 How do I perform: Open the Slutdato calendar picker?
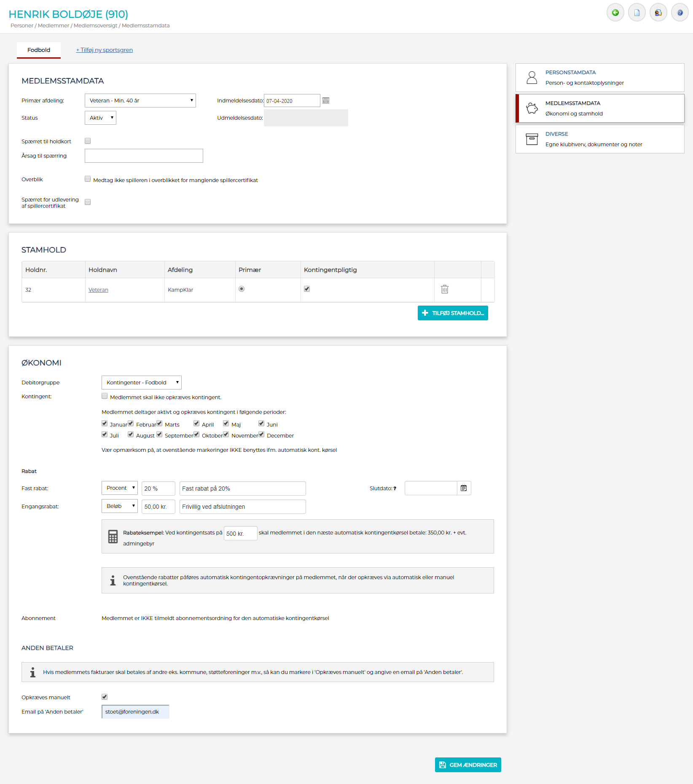click(x=464, y=488)
